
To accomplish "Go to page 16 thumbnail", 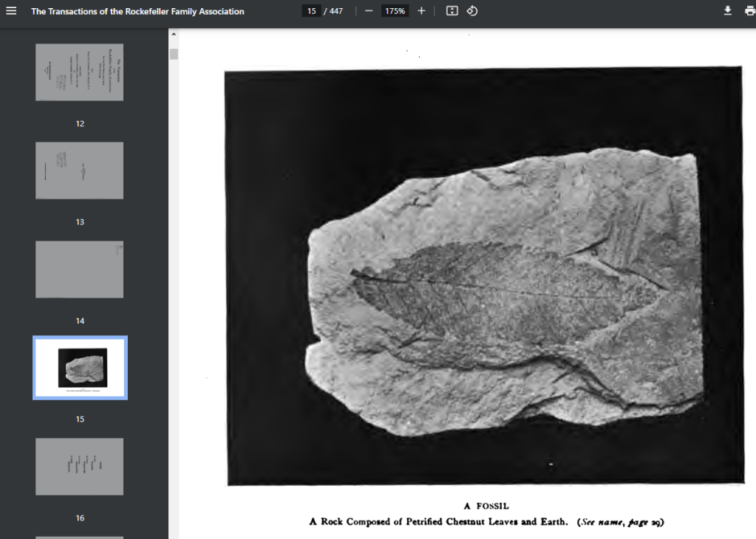I will (x=80, y=467).
